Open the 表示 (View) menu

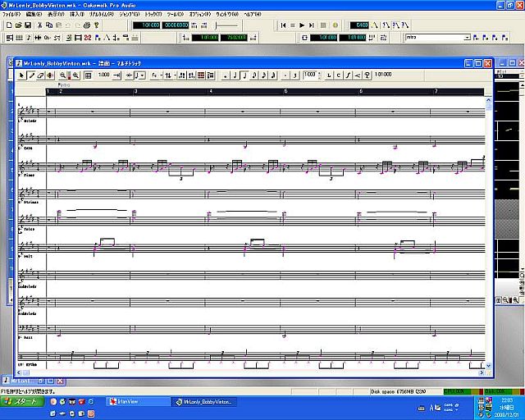click(x=56, y=15)
